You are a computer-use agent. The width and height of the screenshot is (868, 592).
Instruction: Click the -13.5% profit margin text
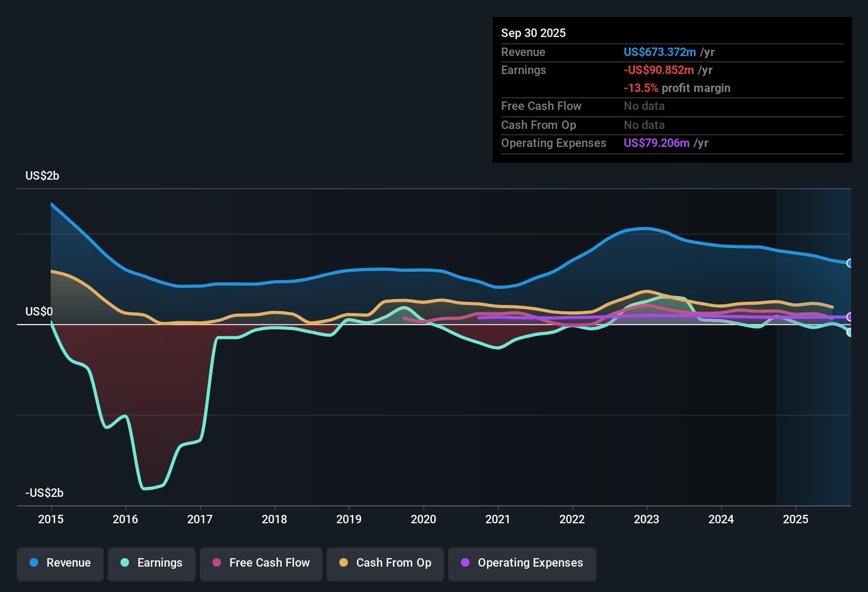[x=677, y=88]
